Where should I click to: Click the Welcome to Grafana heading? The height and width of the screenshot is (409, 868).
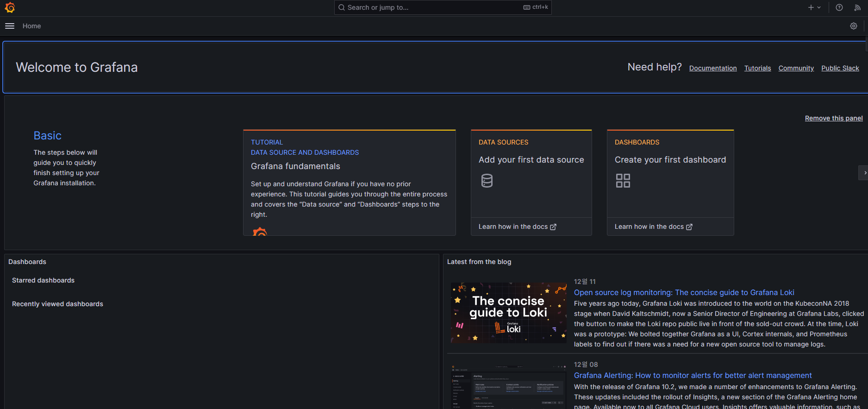(x=77, y=67)
